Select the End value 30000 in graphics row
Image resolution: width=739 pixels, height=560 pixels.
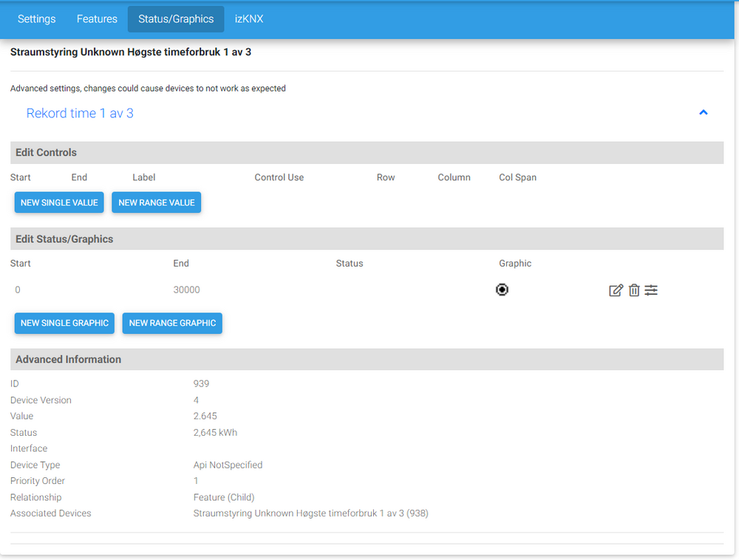(186, 290)
